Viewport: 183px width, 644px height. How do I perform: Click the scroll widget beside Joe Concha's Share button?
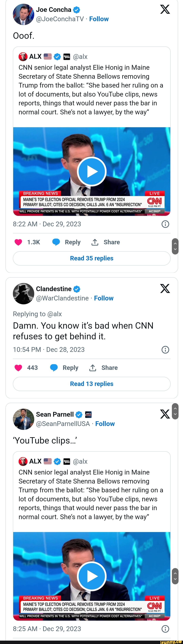pyautogui.click(x=175, y=246)
